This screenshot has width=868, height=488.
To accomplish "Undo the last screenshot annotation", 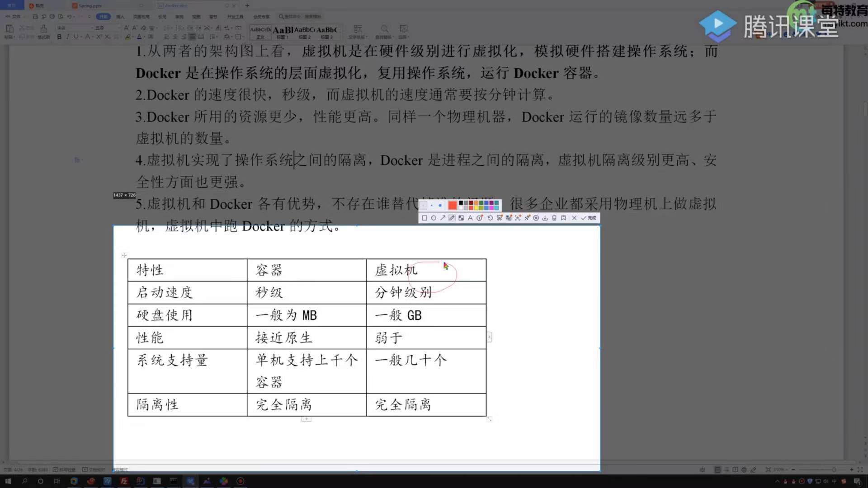I will coord(490,218).
